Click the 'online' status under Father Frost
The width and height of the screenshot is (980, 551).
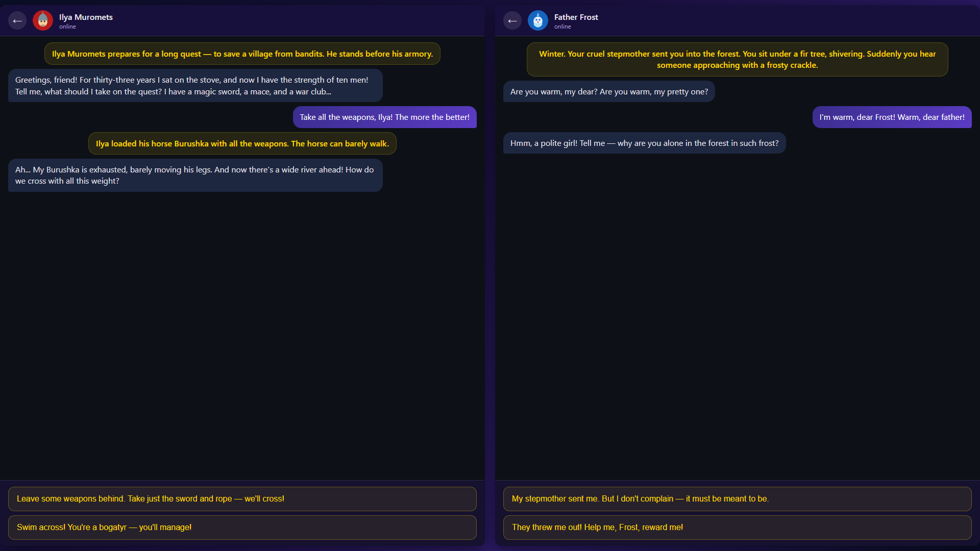562,27
